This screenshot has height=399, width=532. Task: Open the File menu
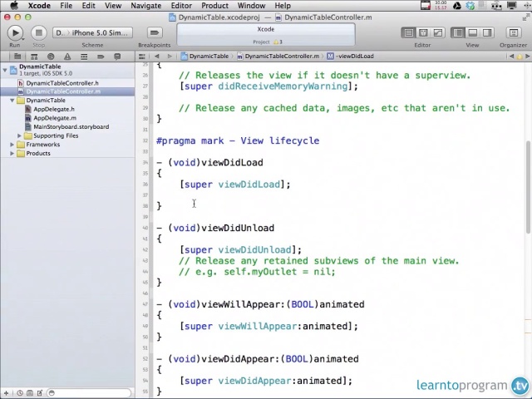[66, 6]
